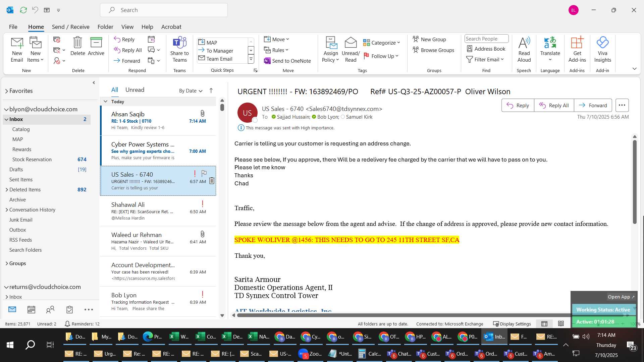Open the File menu
This screenshot has height=362, width=644.
click(x=13, y=27)
